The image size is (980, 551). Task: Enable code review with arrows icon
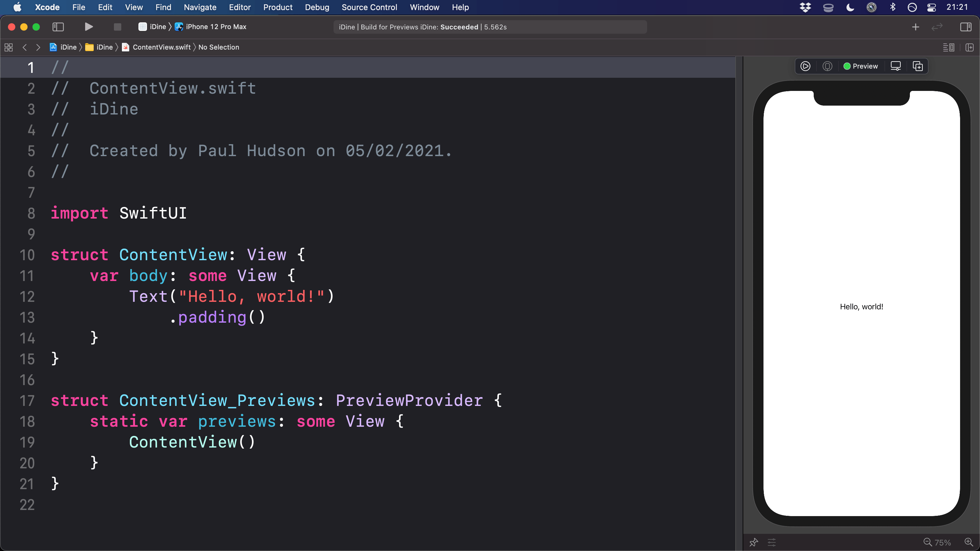point(937,27)
